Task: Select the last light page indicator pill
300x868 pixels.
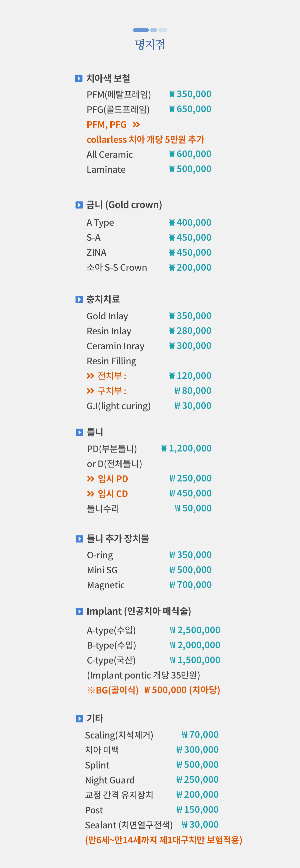Action: pyautogui.click(x=163, y=30)
